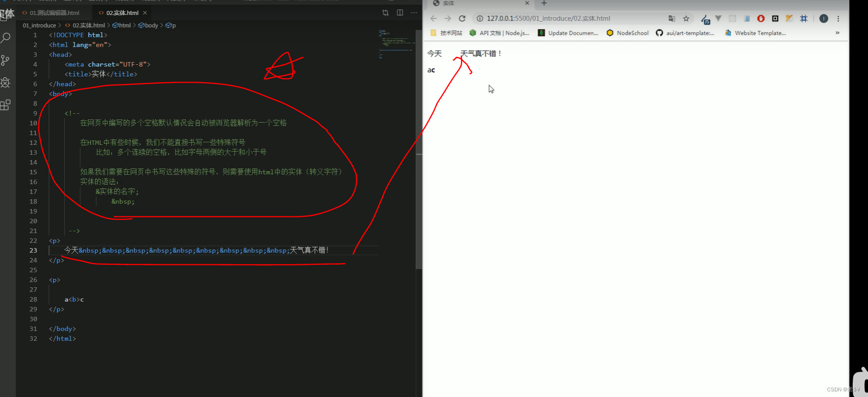The height and width of the screenshot is (397, 868).
Task: Focus the address bar showing 127.0.0.1:5500
Action: [548, 18]
